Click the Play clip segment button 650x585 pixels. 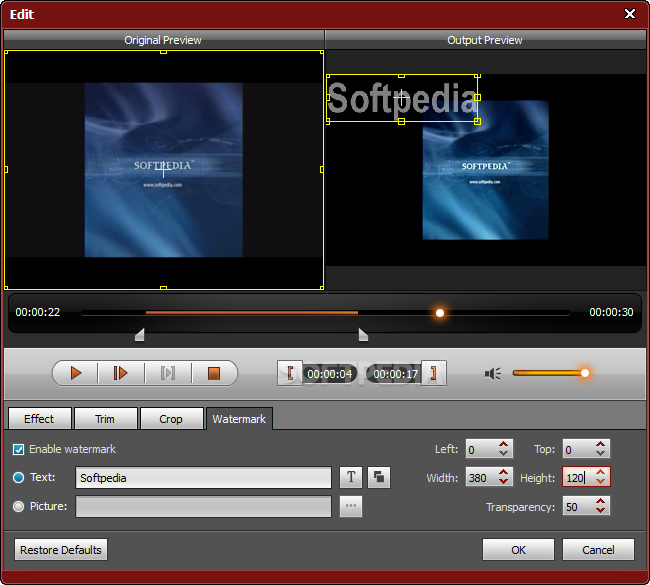click(121, 373)
